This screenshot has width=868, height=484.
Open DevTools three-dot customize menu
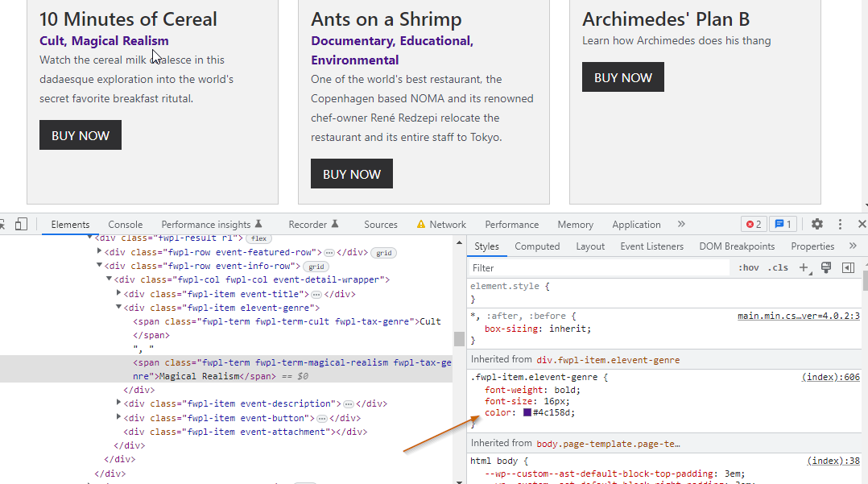[x=840, y=224]
